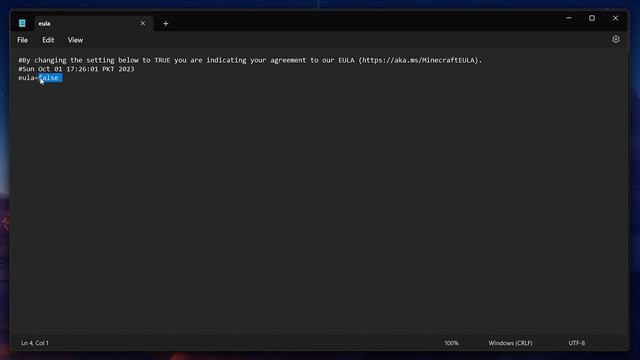The width and height of the screenshot is (640, 360).
Task: Click the Minecraft EULA comment line
Action: 250,60
